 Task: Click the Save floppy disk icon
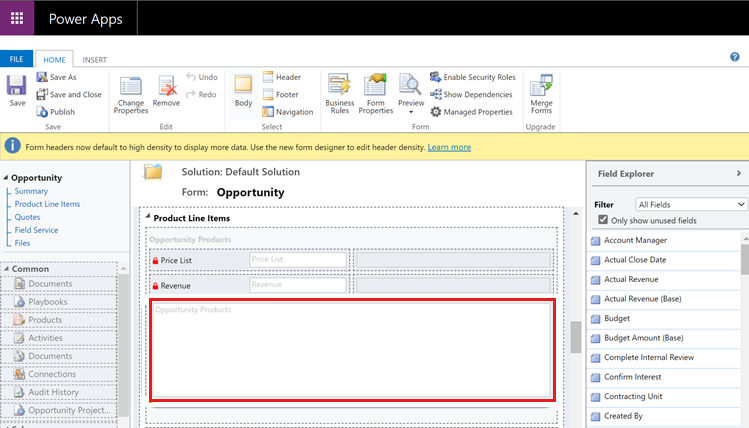pos(17,86)
